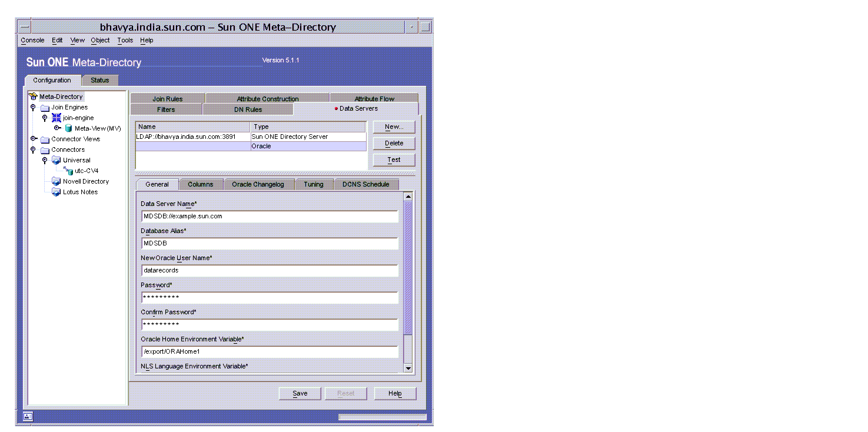This screenshot has width=868, height=432.
Task: Select the Oracle type row
Action: 251,146
